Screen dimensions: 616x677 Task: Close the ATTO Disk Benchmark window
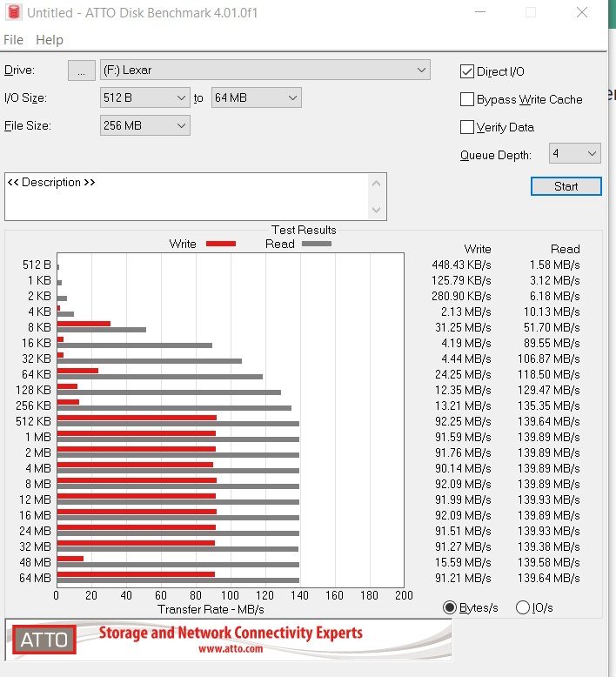pos(582,12)
